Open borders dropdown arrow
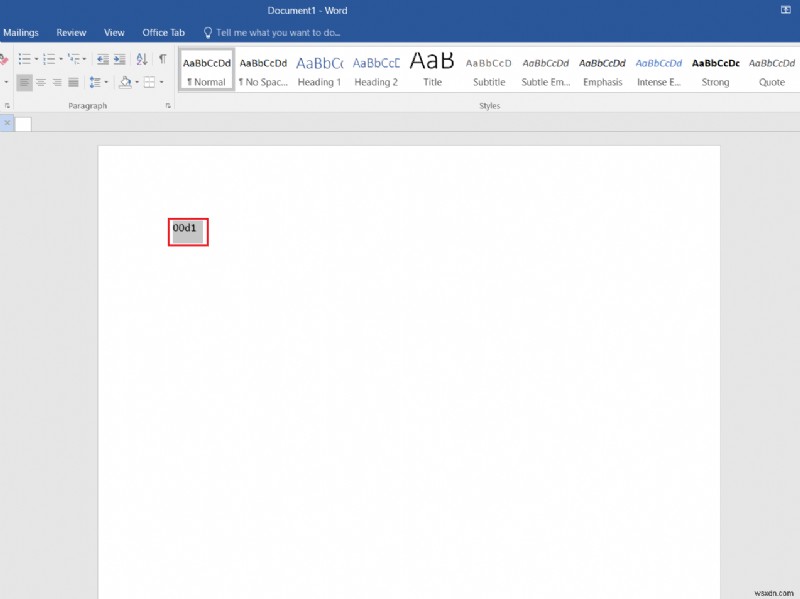 click(162, 82)
